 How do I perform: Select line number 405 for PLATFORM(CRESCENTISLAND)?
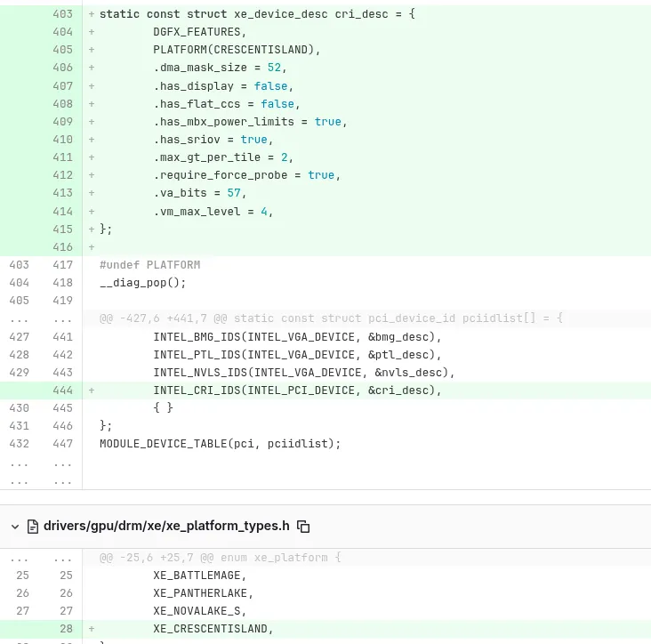pyautogui.click(x=62, y=50)
